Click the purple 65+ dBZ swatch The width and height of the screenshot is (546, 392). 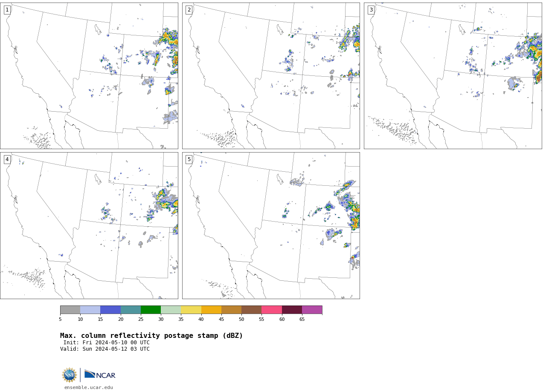click(x=312, y=310)
